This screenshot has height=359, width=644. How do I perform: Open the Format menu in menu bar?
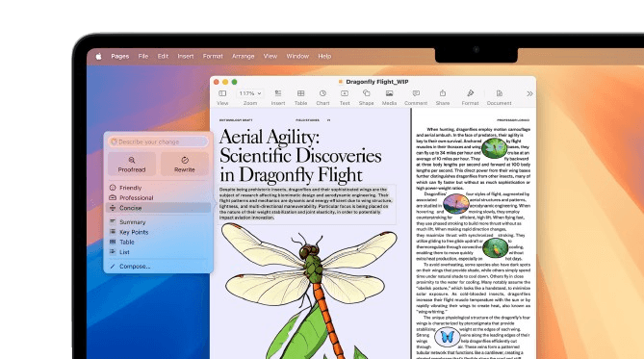[x=213, y=56]
